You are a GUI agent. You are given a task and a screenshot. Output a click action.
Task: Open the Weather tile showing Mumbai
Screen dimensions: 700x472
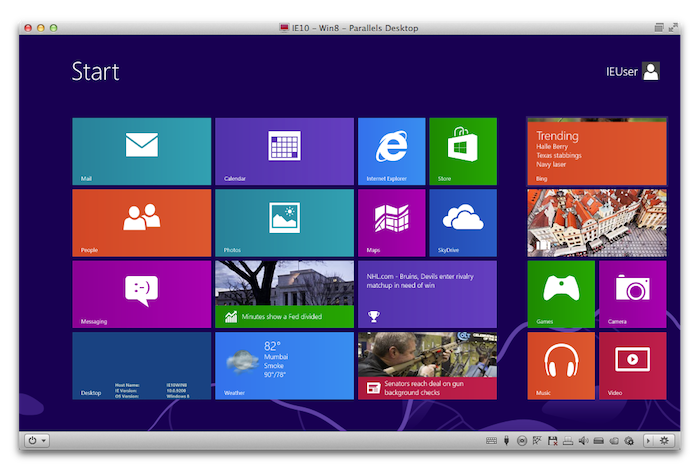coord(284,366)
